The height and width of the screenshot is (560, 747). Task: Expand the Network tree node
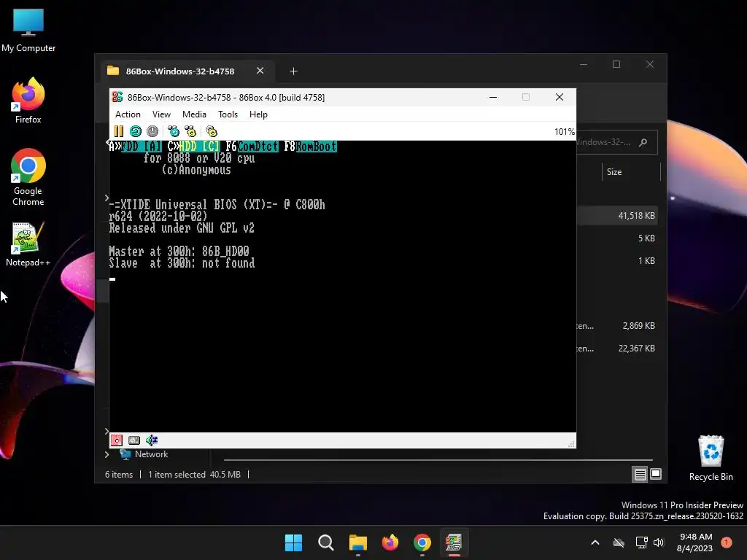(x=107, y=454)
